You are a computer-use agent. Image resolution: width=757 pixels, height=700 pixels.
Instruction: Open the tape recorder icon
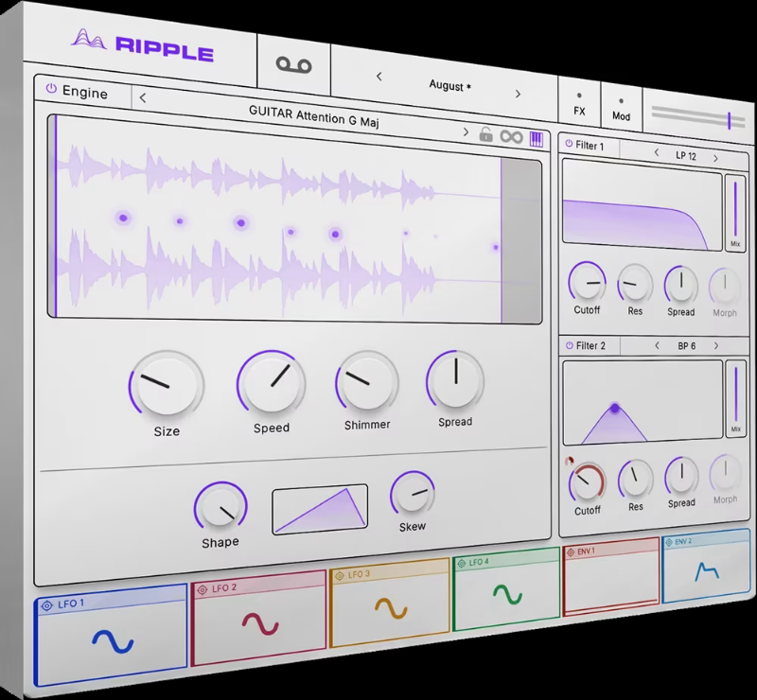293,64
